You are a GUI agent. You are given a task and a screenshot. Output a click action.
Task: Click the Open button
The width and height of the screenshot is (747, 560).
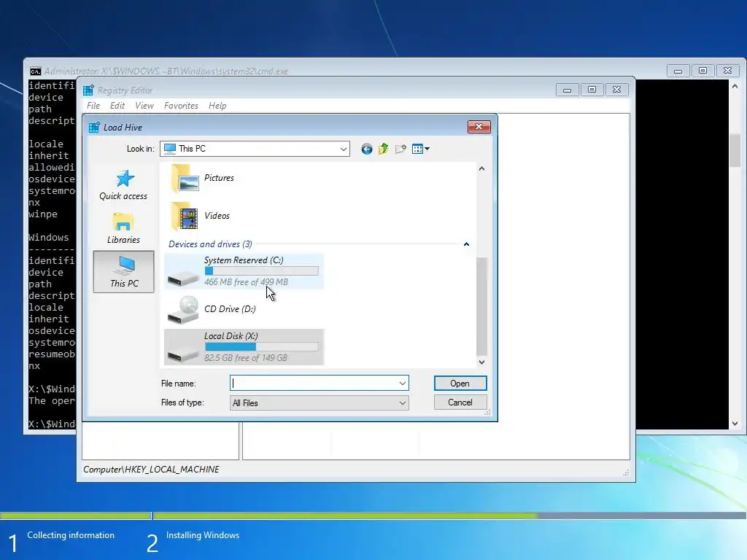(460, 384)
